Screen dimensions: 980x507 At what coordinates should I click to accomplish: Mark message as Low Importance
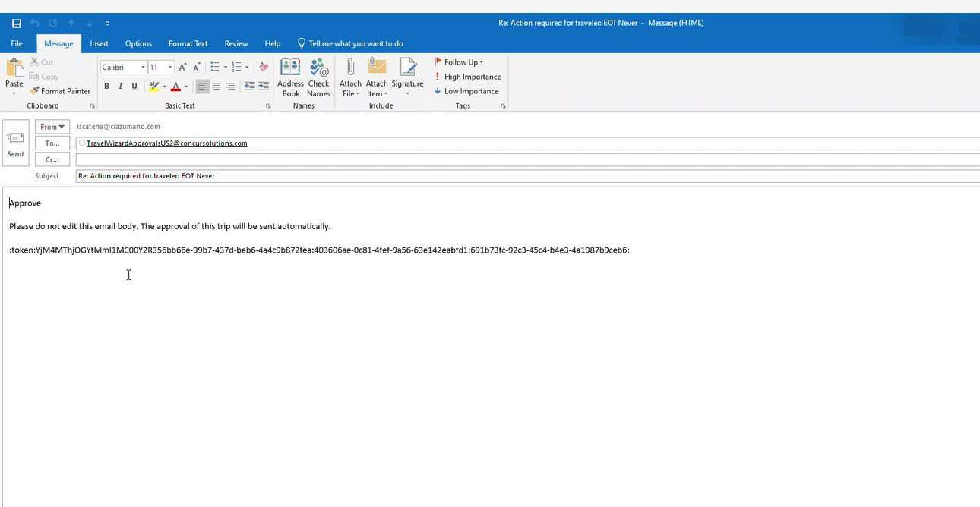click(466, 91)
